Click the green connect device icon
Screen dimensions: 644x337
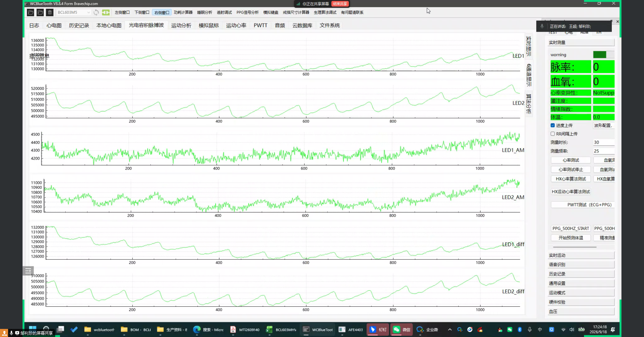[x=106, y=12]
